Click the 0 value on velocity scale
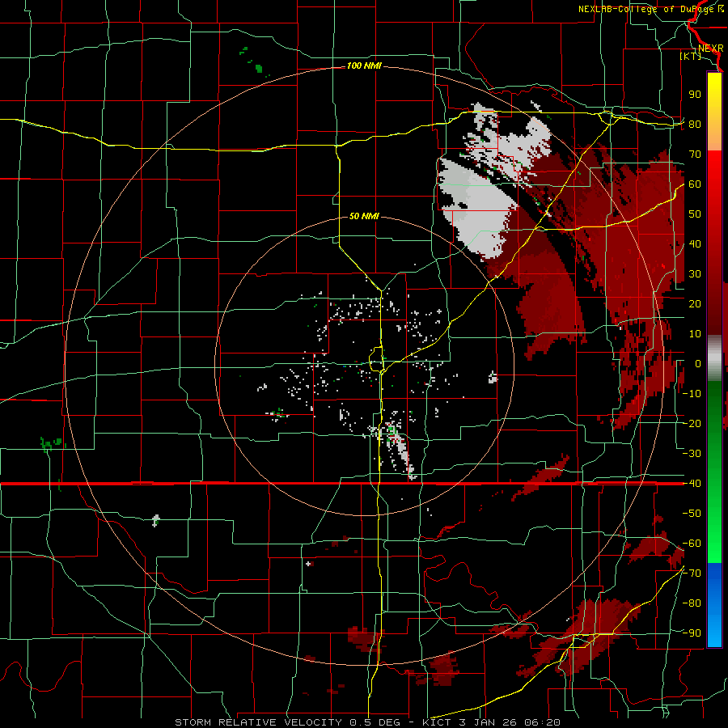 coord(698,364)
